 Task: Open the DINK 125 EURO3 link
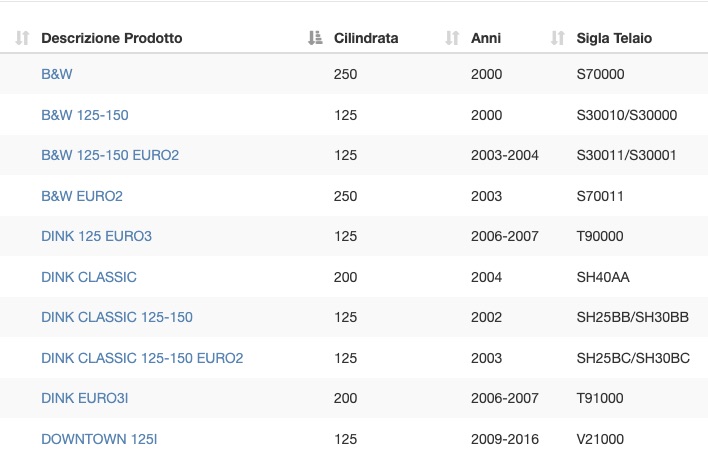pyautogui.click(x=97, y=236)
